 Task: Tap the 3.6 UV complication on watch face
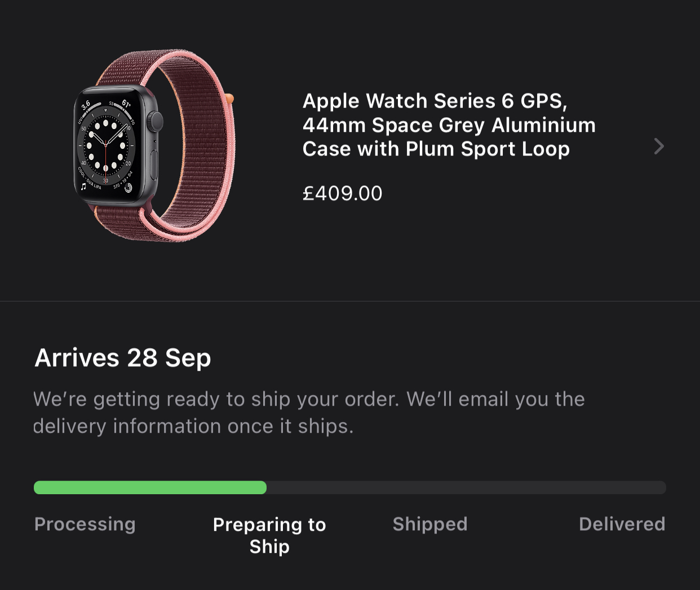pyautogui.click(x=86, y=105)
